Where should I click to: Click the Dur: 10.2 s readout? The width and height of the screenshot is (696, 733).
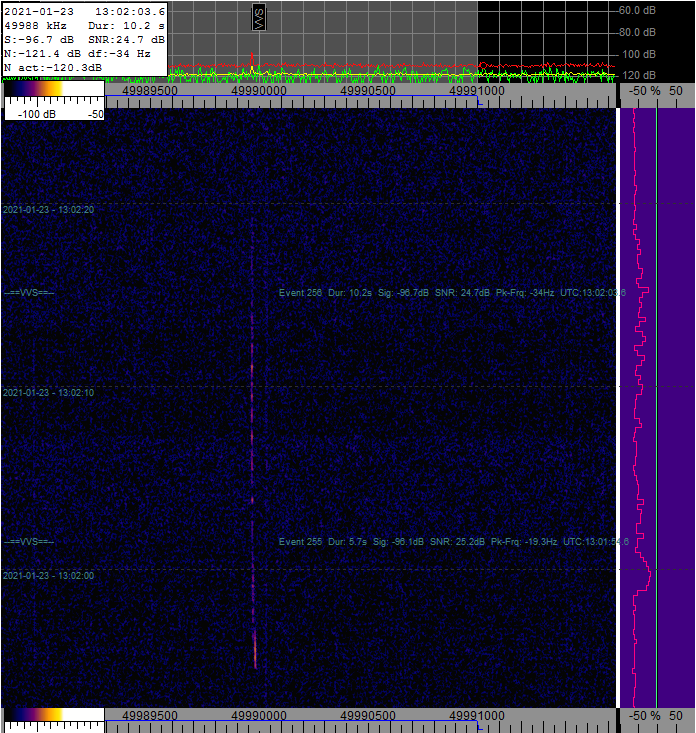[126, 26]
